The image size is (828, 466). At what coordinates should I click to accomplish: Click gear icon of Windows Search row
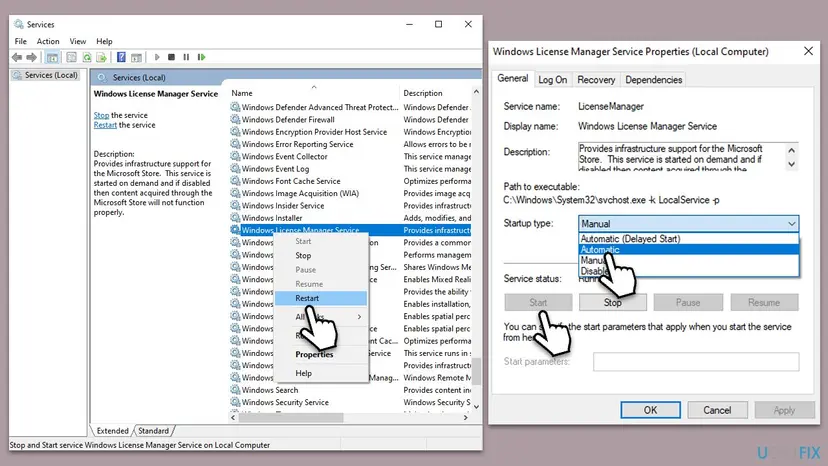[x=235, y=390]
